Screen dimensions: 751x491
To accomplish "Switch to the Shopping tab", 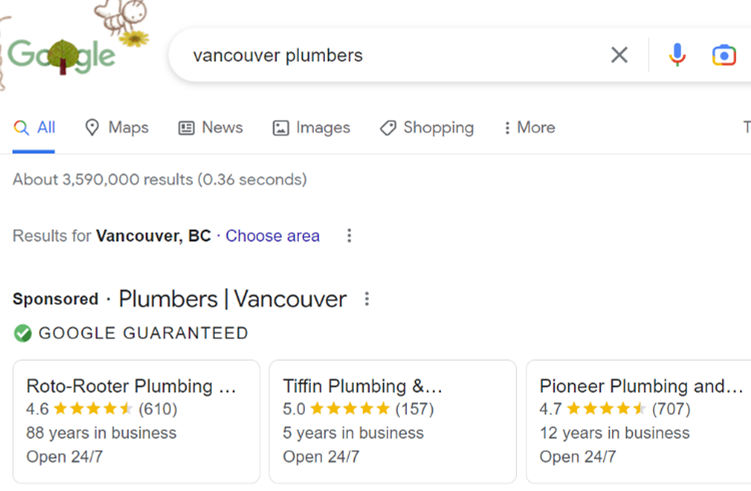I will pyautogui.click(x=427, y=127).
